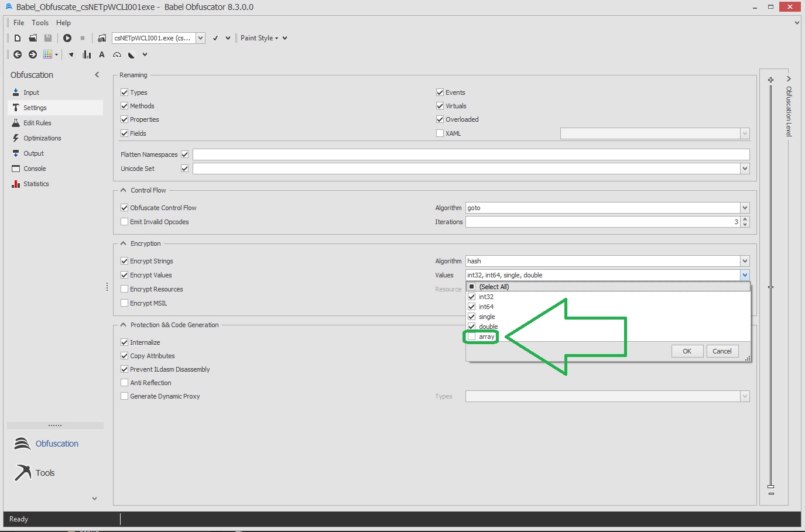Increase Iterations with the up spinner arrow
Viewport: 805px width, 532px height.
[x=745, y=219]
